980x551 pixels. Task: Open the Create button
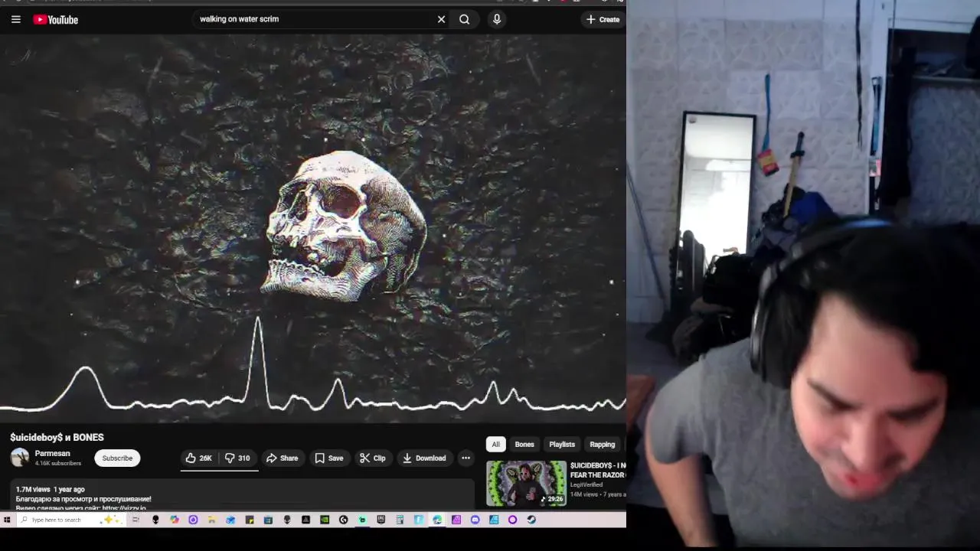click(603, 19)
